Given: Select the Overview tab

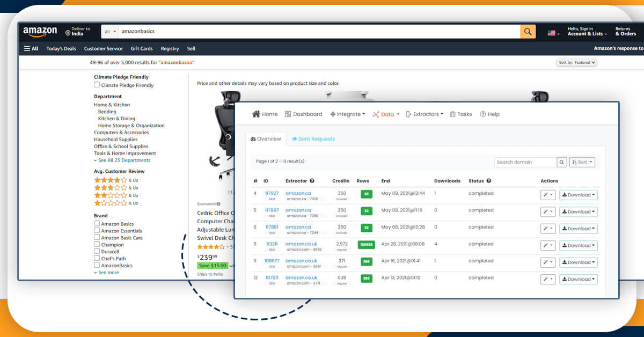Looking at the screenshot, I should point(266,139).
